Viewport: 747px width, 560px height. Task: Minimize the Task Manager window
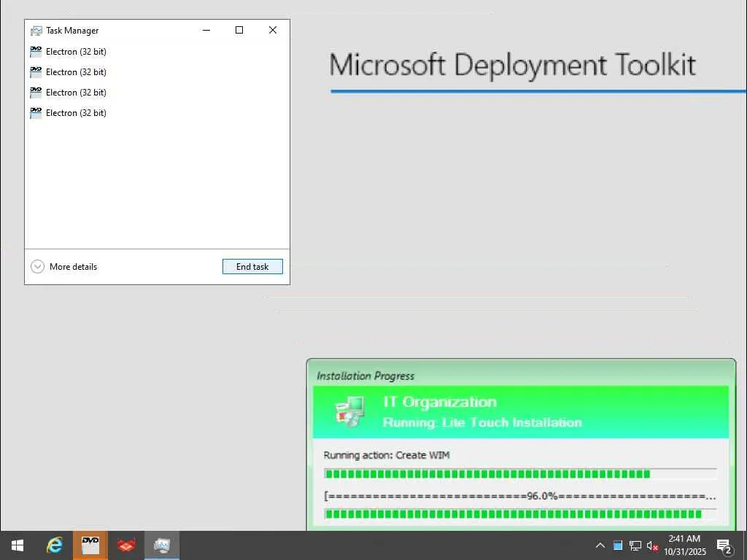(x=206, y=30)
